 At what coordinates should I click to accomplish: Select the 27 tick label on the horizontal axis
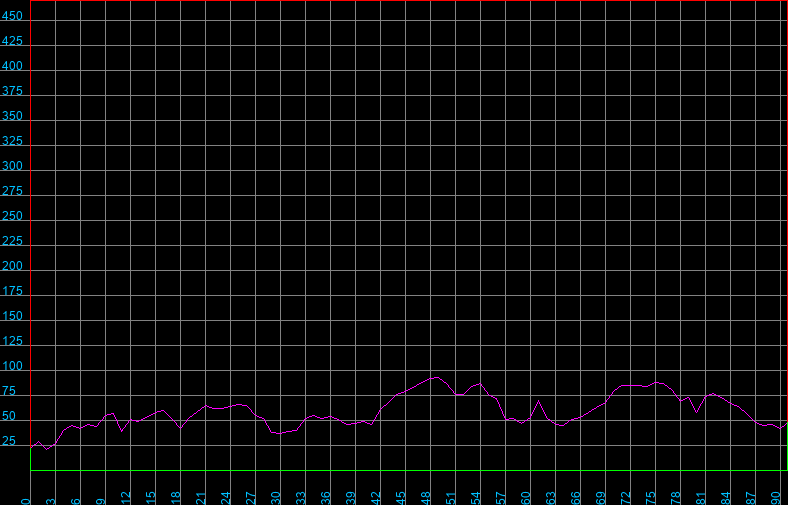click(251, 498)
